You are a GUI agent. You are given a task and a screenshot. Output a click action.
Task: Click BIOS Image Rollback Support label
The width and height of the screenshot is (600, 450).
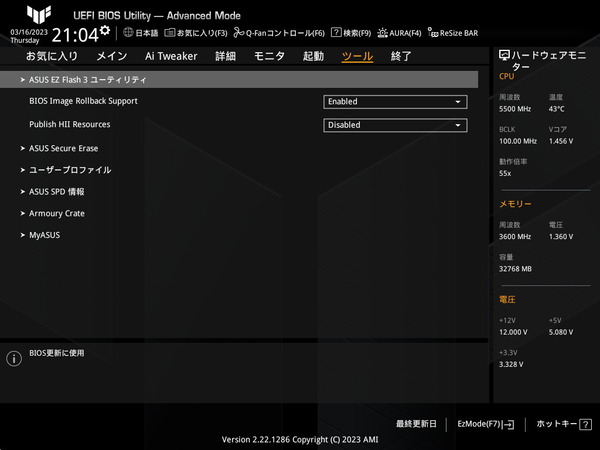click(x=83, y=101)
